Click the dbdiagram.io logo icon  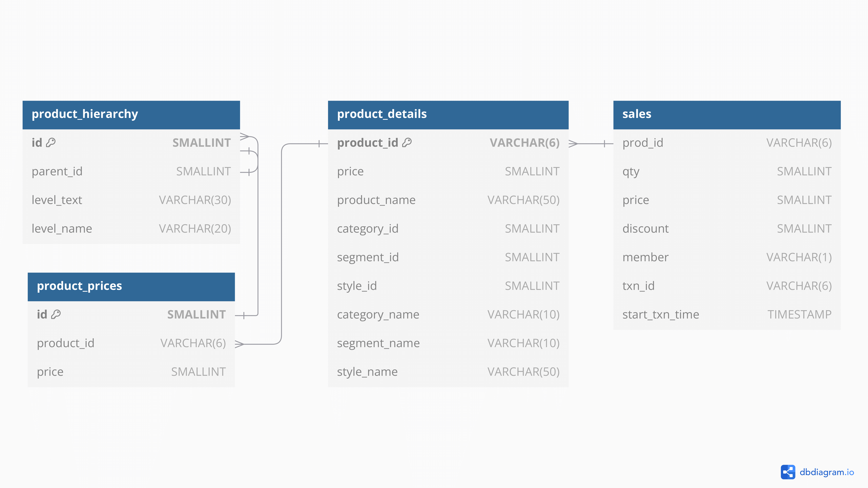point(787,472)
